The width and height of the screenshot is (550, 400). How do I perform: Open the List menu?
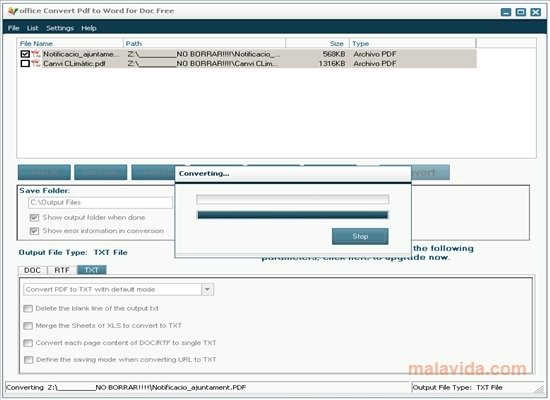pos(33,28)
